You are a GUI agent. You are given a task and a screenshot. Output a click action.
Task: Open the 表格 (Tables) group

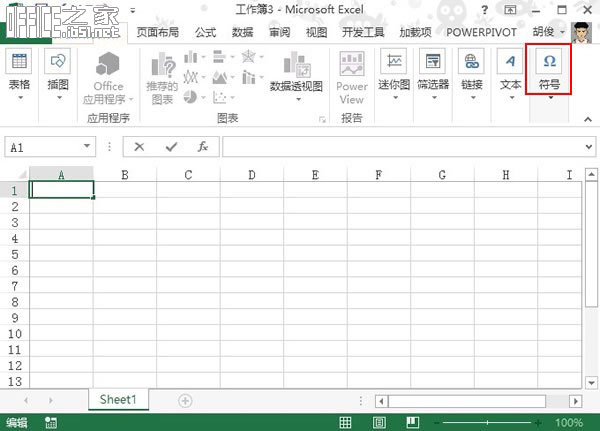pos(19,75)
